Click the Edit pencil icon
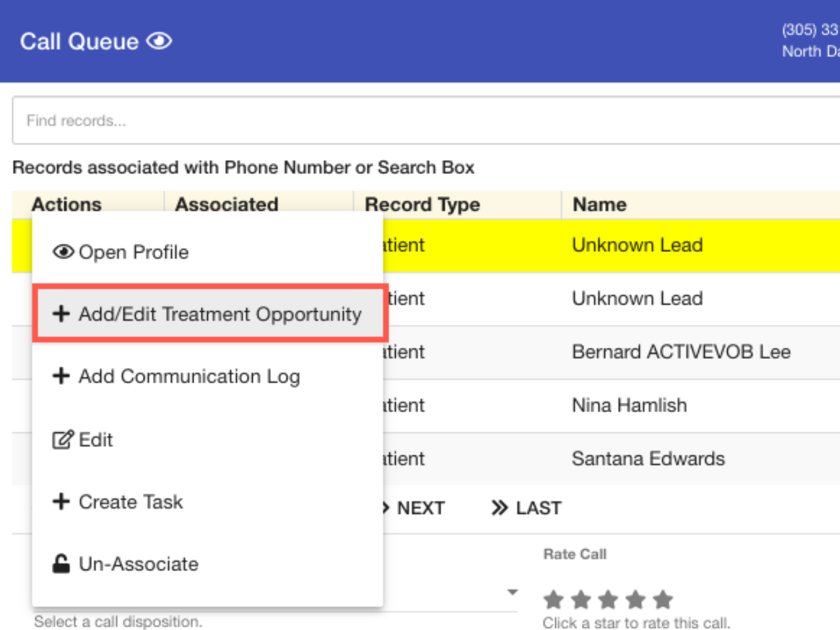Image resolution: width=840 pixels, height=630 pixels. click(x=62, y=440)
